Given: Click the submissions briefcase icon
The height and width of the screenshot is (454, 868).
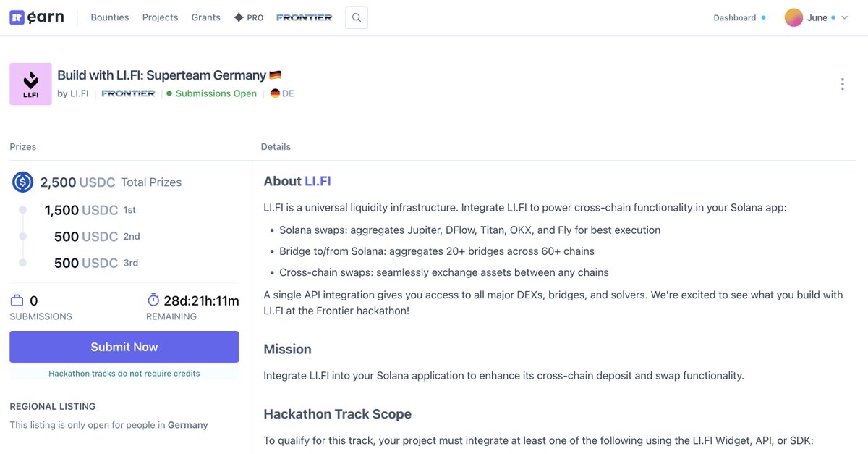Looking at the screenshot, I should click(x=16, y=300).
